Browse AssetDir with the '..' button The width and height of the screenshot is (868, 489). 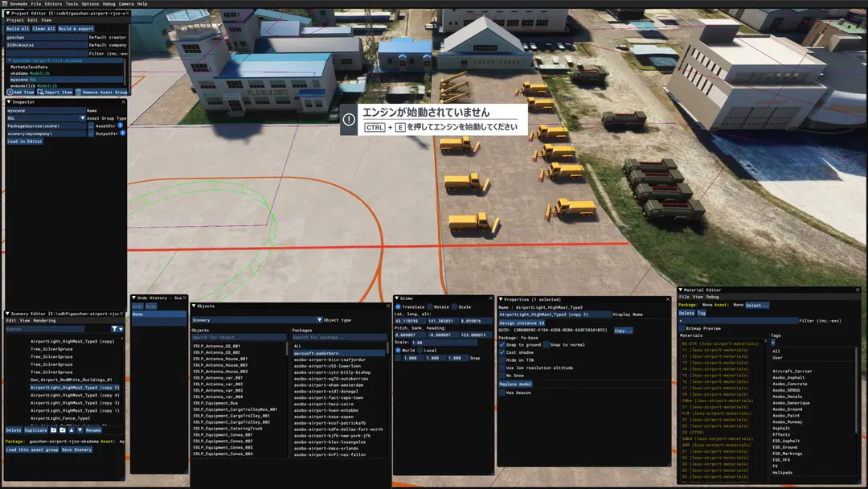coord(91,125)
